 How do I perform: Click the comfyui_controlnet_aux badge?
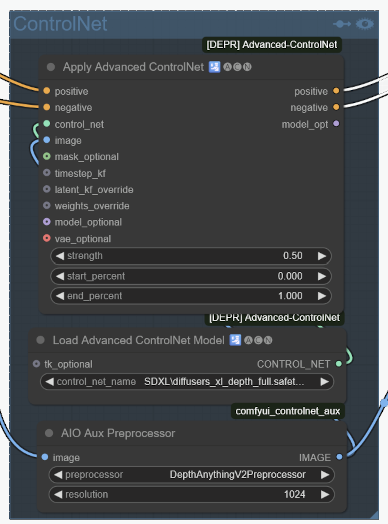pyautogui.click(x=288, y=411)
